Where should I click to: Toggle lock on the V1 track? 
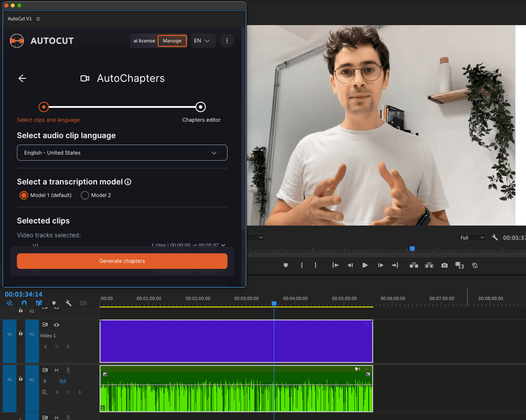(20, 333)
